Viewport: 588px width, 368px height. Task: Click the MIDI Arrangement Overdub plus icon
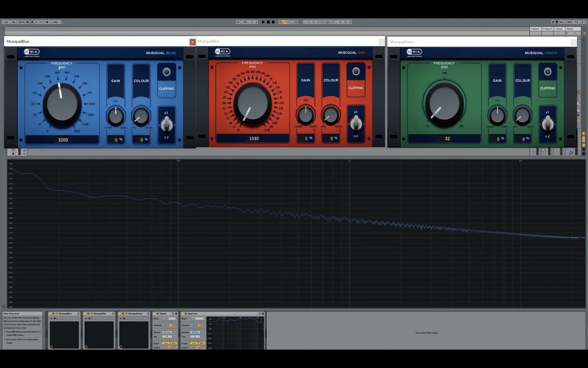click(x=280, y=22)
